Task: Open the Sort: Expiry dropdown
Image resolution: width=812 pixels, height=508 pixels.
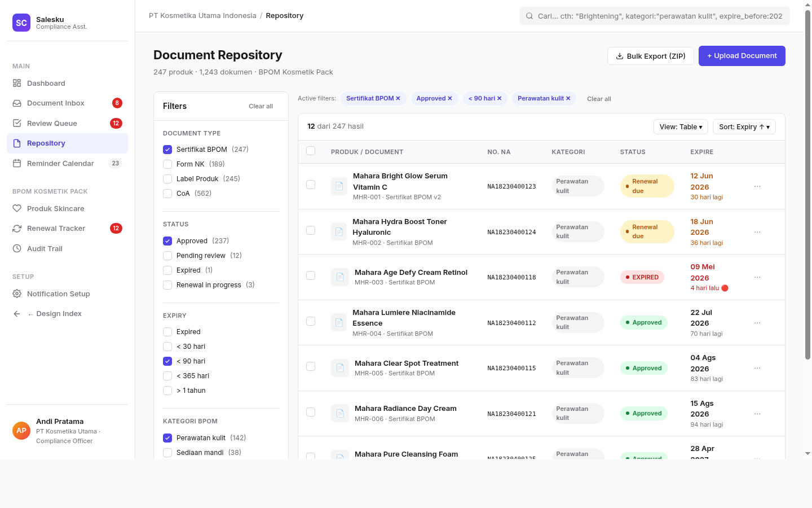Action: point(744,127)
